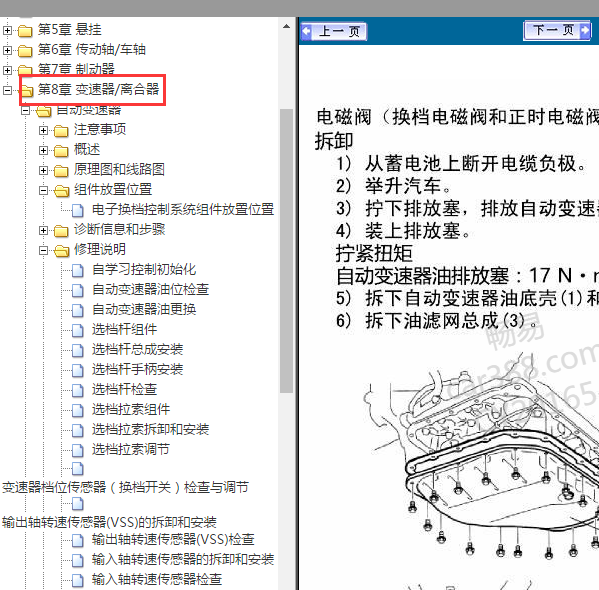Viewport: 599px width, 590px height.
Task: Click page icon for 自学习控制初始化
Action: pos(78,270)
